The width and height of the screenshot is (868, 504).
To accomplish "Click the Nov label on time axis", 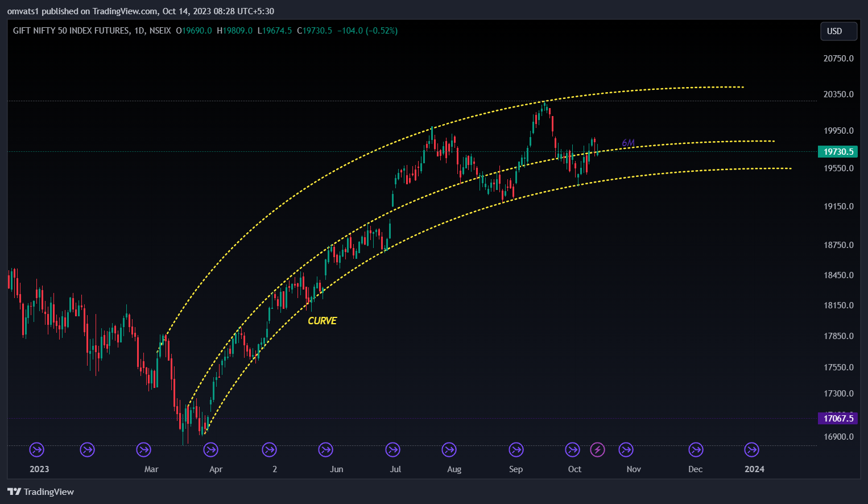I will (634, 469).
